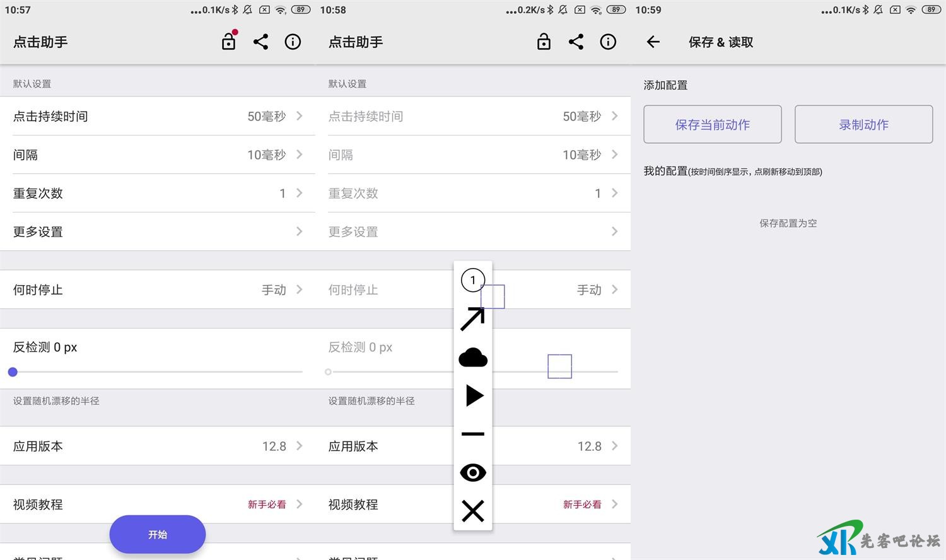
Task: Open 点击持续时间 50毫秒 setting in left screen
Action: tap(158, 116)
